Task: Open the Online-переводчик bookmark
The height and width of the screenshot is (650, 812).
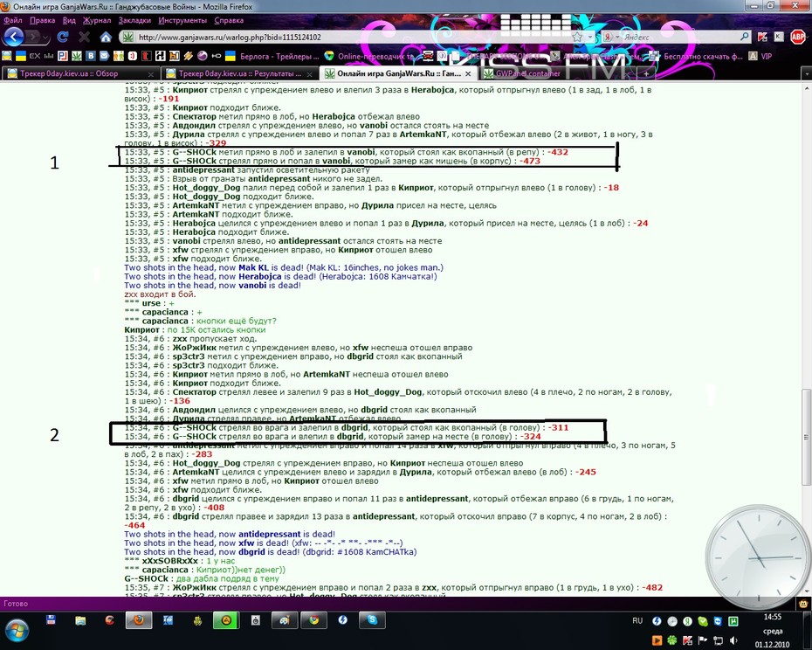Action: pyautogui.click(x=369, y=56)
